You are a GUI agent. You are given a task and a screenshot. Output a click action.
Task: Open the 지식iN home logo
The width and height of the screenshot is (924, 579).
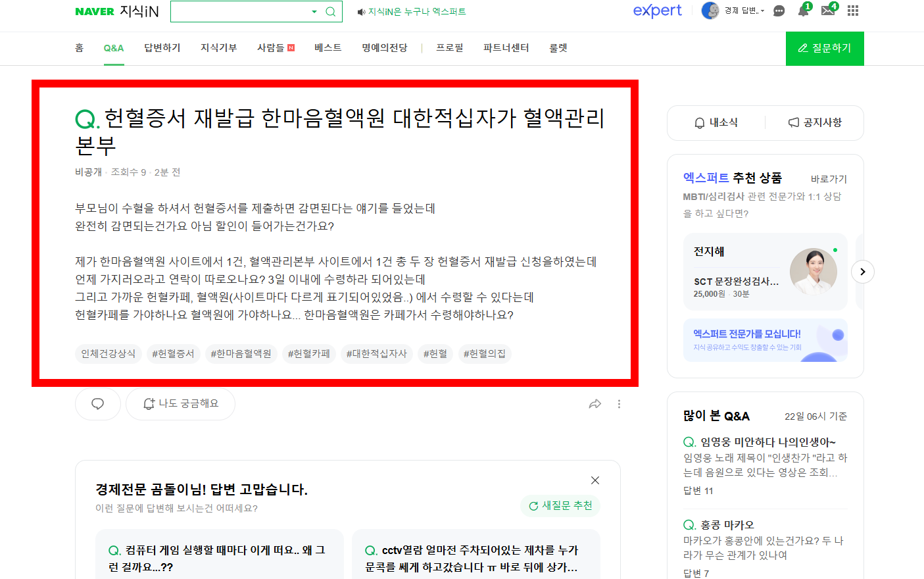coord(139,11)
